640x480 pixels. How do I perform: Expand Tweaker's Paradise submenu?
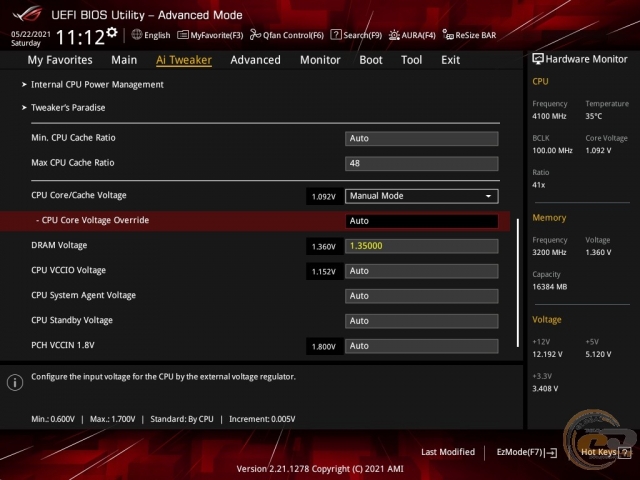coord(68,108)
